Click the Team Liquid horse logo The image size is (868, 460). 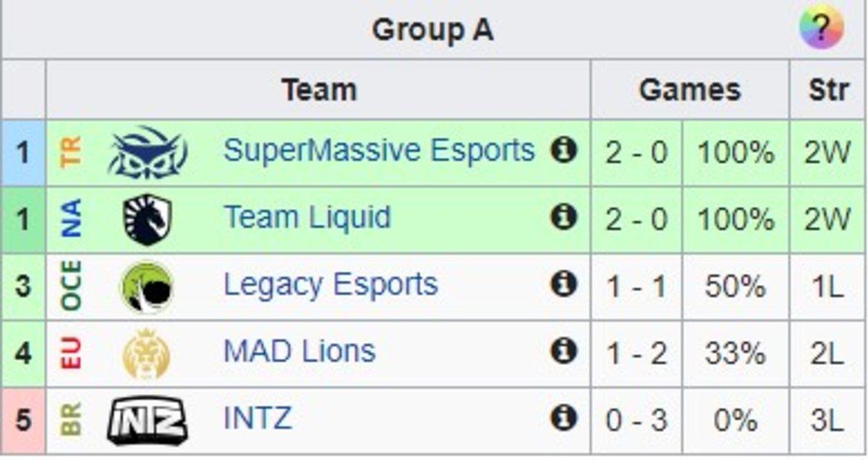click(148, 219)
